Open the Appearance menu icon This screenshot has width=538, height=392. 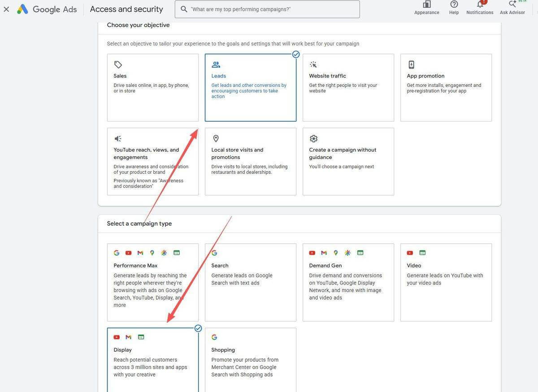click(427, 4)
